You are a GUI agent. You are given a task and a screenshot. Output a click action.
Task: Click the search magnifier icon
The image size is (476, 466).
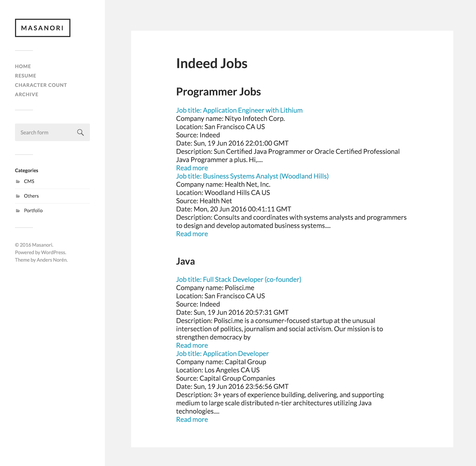click(80, 133)
